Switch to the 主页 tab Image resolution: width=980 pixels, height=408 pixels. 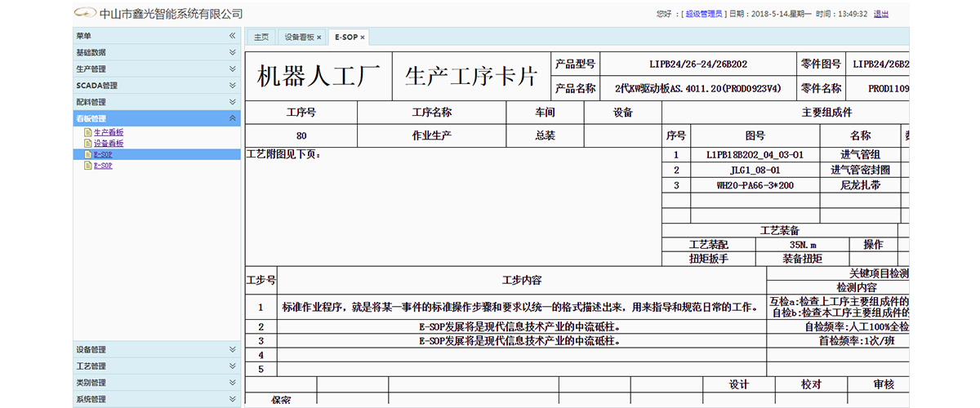point(261,38)
